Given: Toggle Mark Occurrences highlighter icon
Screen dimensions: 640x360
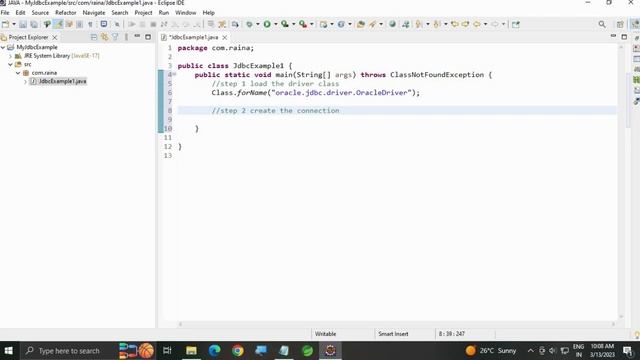Looking at the screenshot, I should (x=58, y=24).
